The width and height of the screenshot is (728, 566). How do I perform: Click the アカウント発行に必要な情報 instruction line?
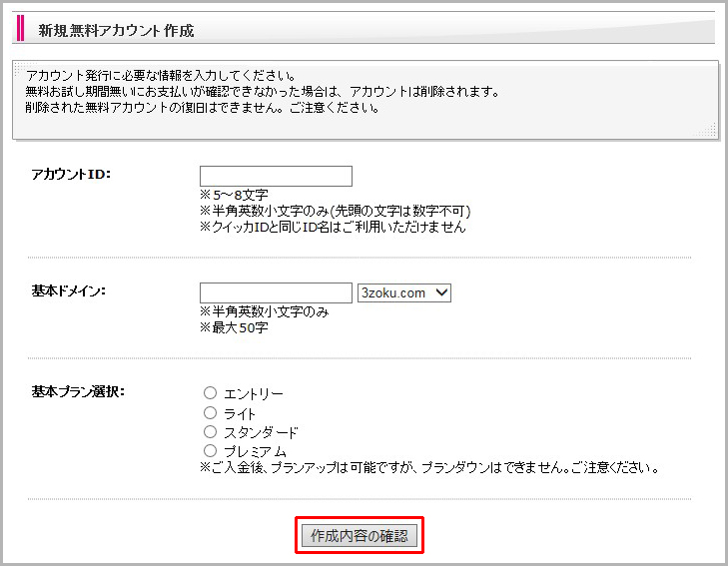pyautogui.click(x=160, y=76)
